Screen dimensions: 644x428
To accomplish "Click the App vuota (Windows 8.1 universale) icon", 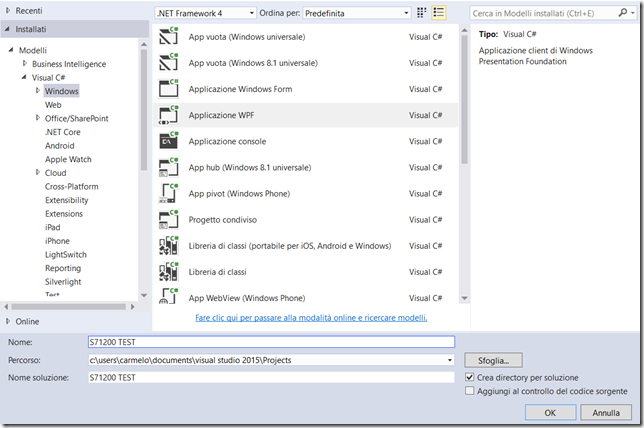I will pos(168,62).
